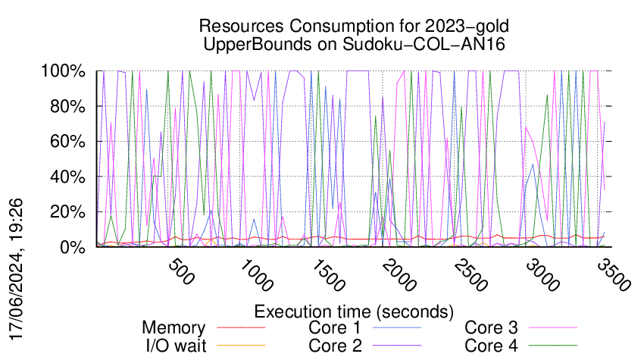This screenshot has height=360, width=644.
Task: Click the 500 x-axis tick label
Action: [x=181, y=271]
